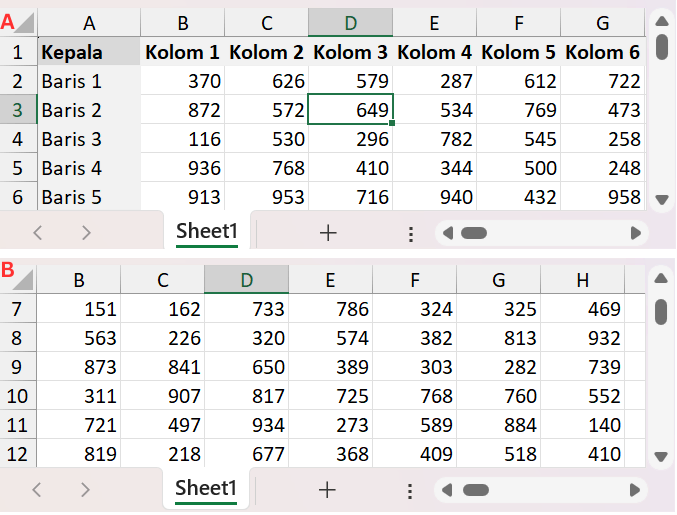Click the vertical scrollbar thumb in the top pane

661,46
